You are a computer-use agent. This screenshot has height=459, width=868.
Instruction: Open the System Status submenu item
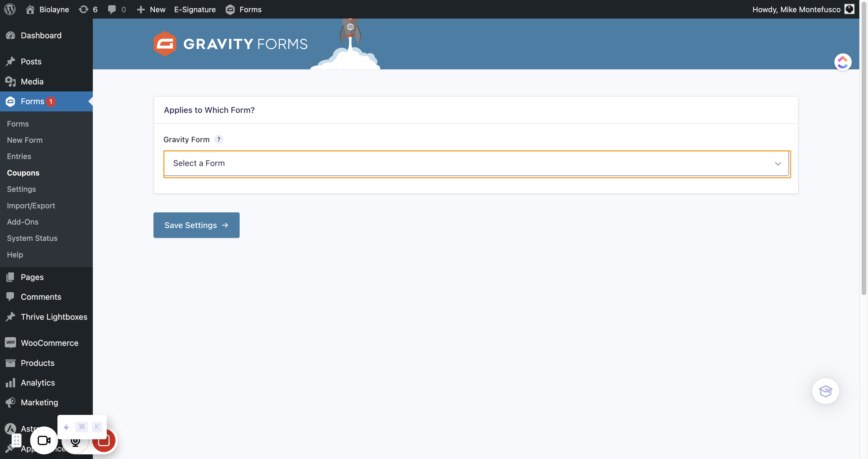32,238
